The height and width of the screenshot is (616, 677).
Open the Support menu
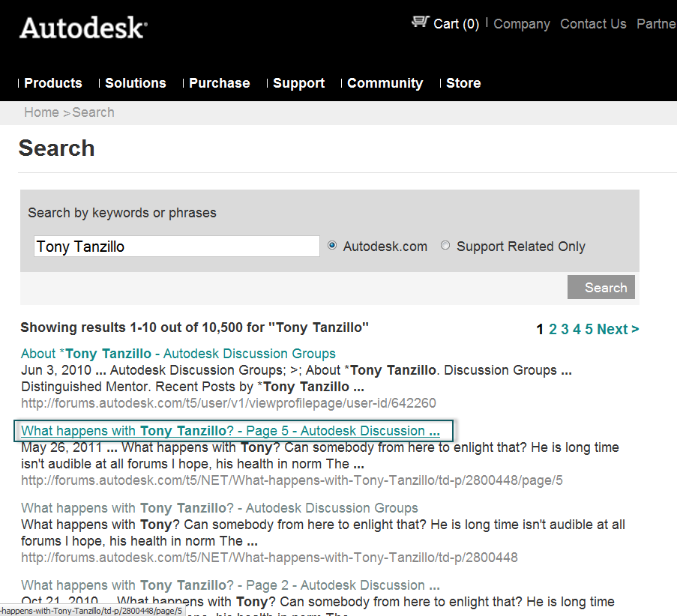299,83
